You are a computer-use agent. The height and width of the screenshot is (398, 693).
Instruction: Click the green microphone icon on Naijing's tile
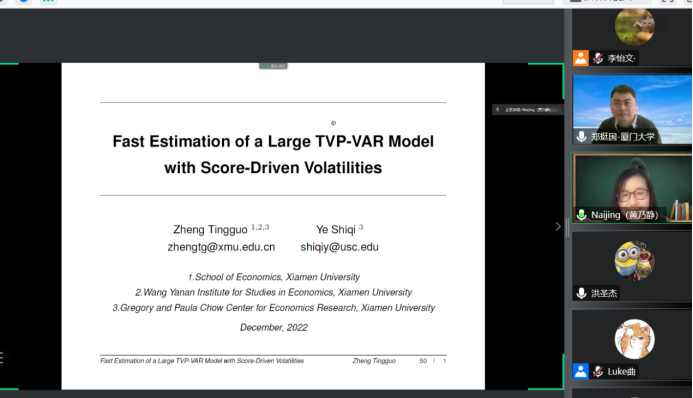click(x=582, y=215)
